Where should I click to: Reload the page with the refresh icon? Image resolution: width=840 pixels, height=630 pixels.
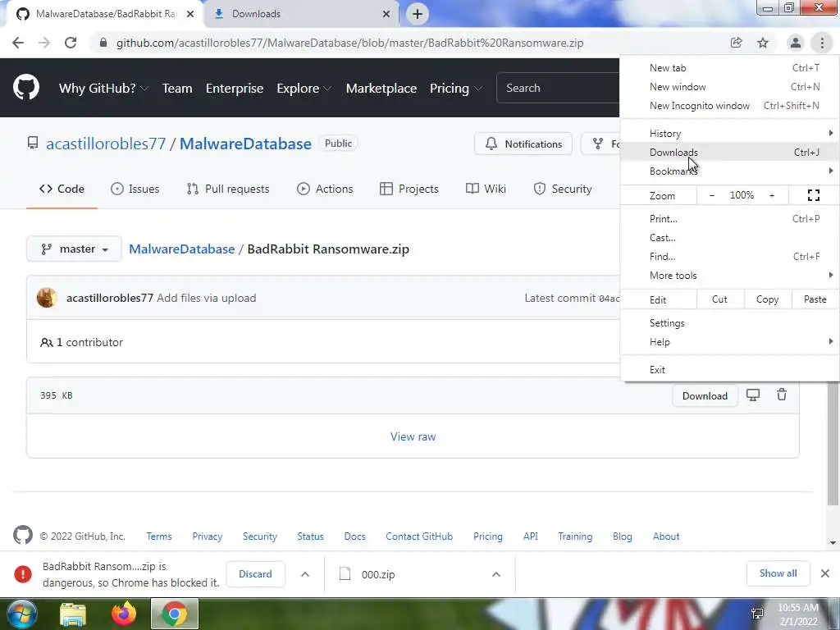[71, 43]
